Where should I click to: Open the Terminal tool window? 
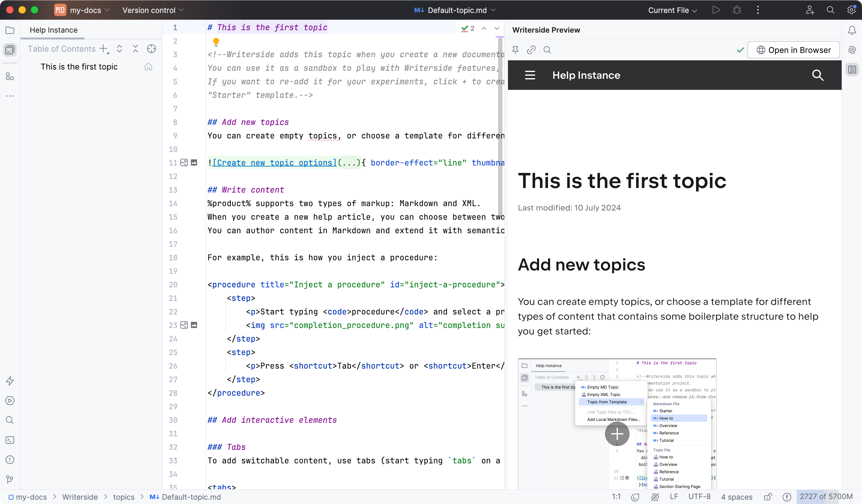pos(10,440)
